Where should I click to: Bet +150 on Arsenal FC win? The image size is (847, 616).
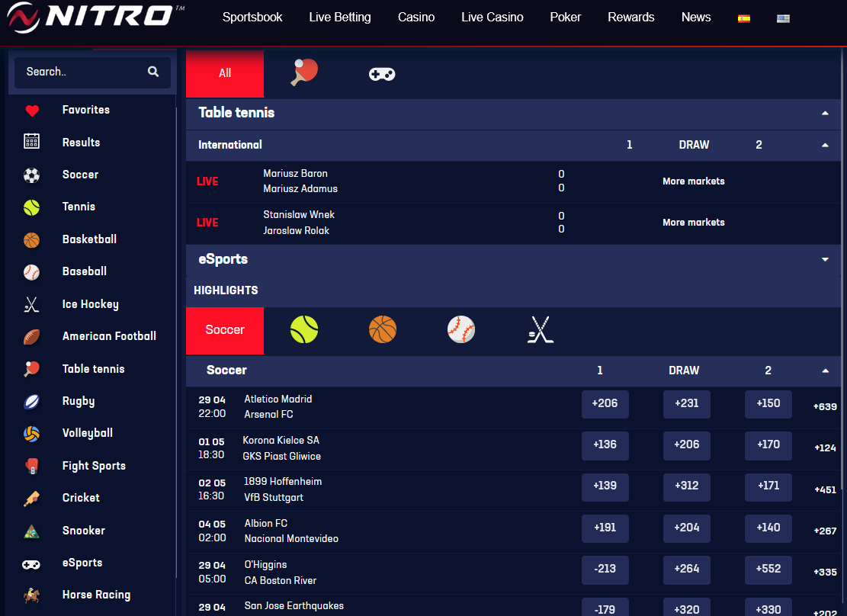[768, 404]
